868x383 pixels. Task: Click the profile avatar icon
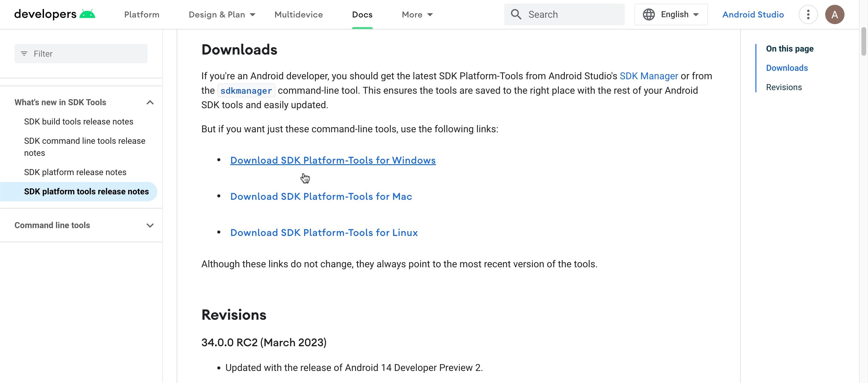pyautogui.click(x=835, y=14)
